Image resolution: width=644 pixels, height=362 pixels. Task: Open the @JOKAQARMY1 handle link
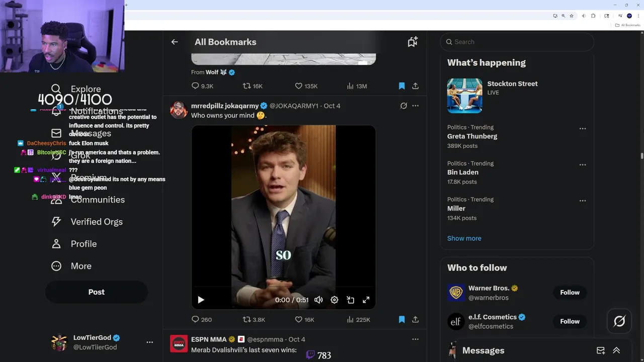click(x=294, y=106)
